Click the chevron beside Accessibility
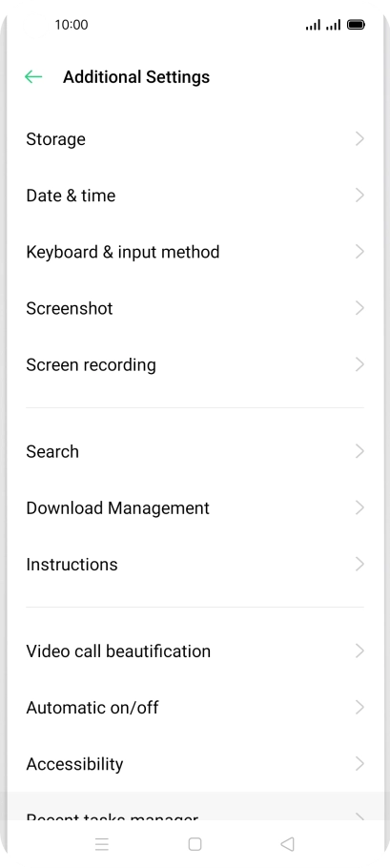390x868 pixels. pyautogui.click(x=359, y=764)
